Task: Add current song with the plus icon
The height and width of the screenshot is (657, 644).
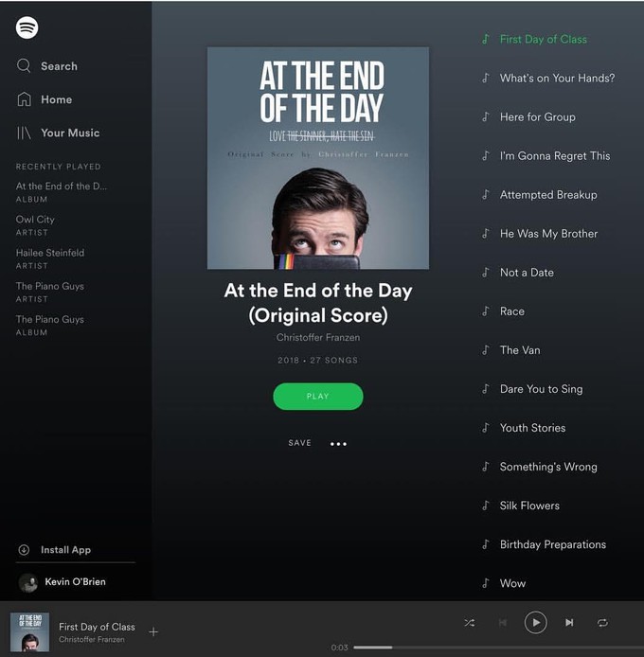Action: click(153, 631)
